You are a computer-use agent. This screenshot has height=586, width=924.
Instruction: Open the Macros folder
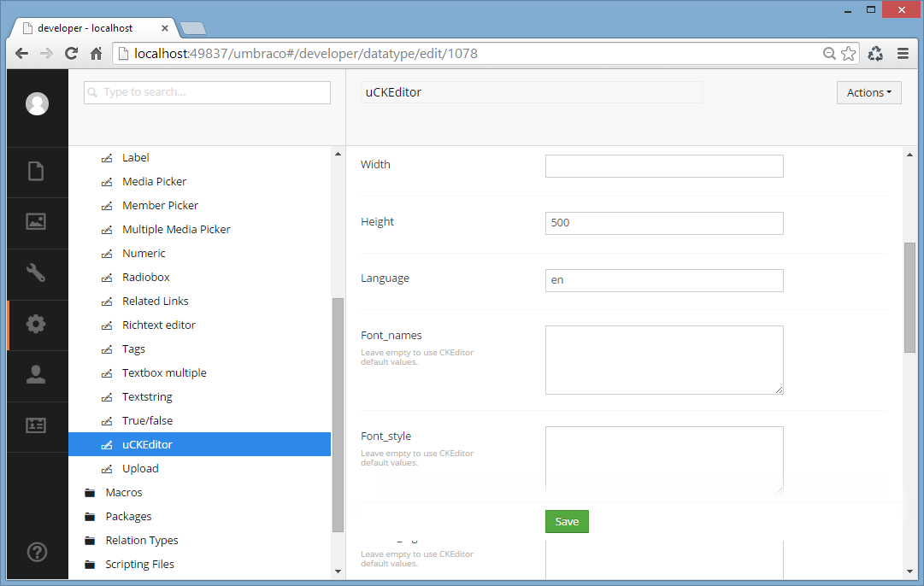124,492
